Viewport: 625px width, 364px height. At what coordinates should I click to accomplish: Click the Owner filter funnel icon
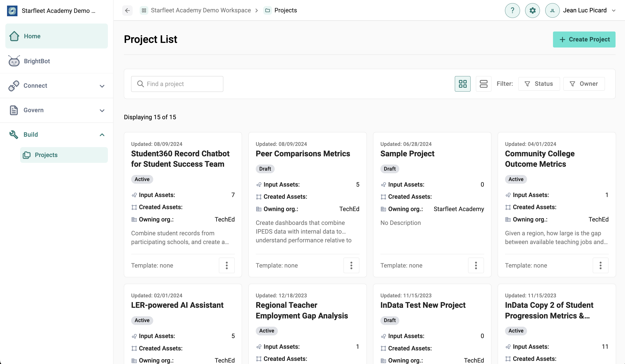click(x=572, y=84)
